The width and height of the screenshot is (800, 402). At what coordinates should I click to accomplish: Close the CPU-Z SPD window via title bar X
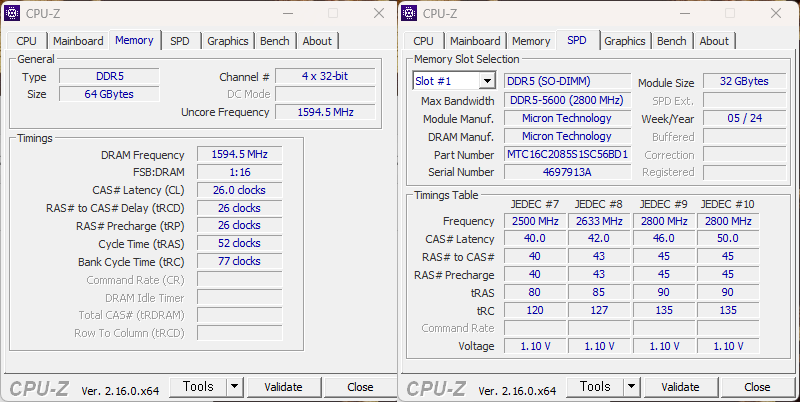coord(774,13)
